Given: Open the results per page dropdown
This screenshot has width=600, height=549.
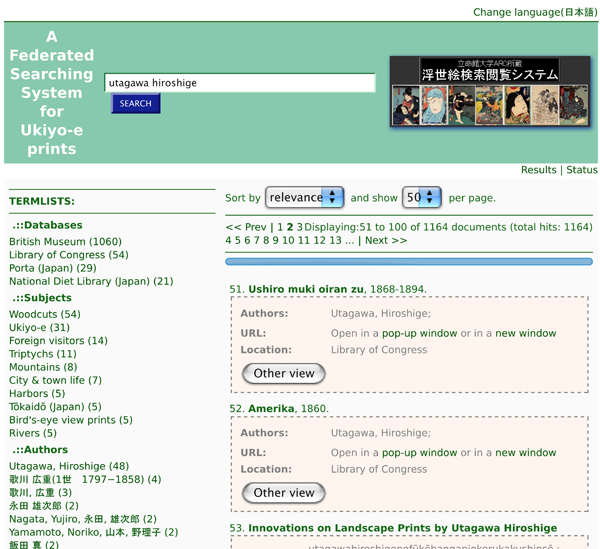Looking at the screenshot, I should (x=421, y=198).
